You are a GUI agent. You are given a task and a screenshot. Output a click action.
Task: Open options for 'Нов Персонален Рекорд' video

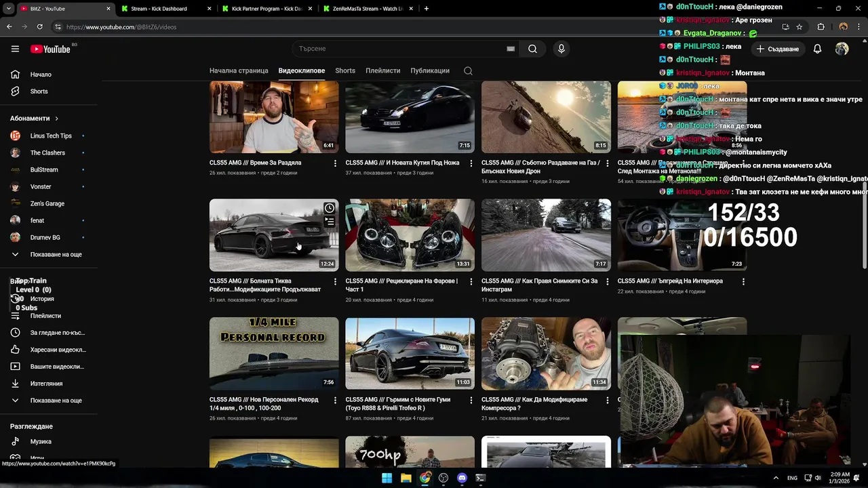(x=335, y=400)
